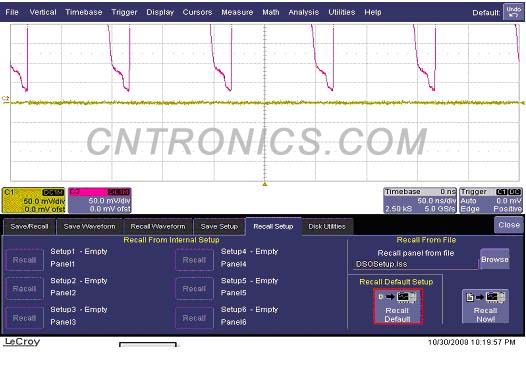Click the LeCroy logo at the bottom left
Screen dimensions: 526x365
coord(22,342)
